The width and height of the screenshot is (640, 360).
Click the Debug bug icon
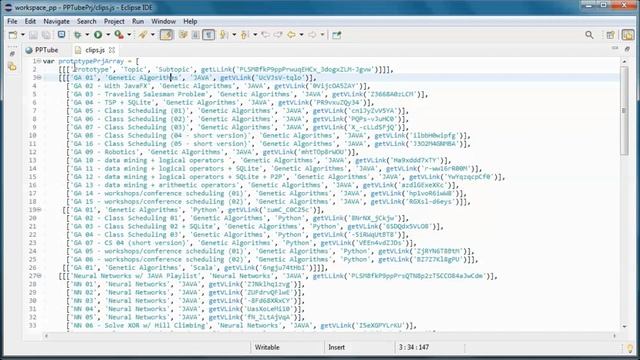point(77,35)
